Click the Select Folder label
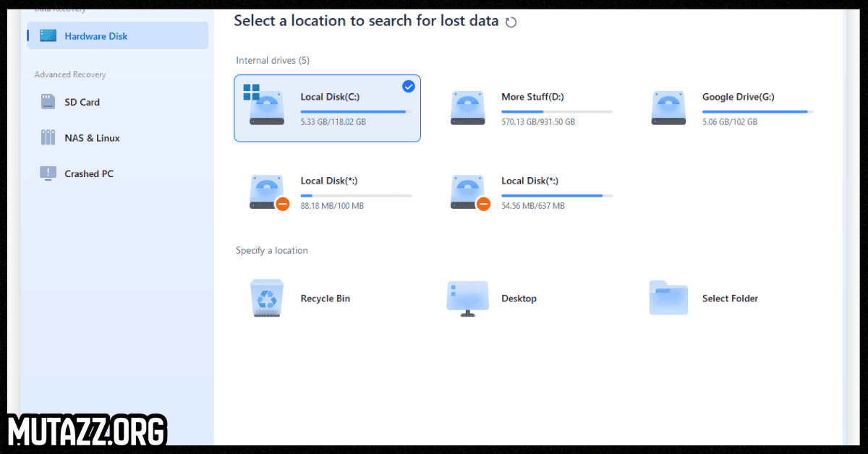 point(730,299)
